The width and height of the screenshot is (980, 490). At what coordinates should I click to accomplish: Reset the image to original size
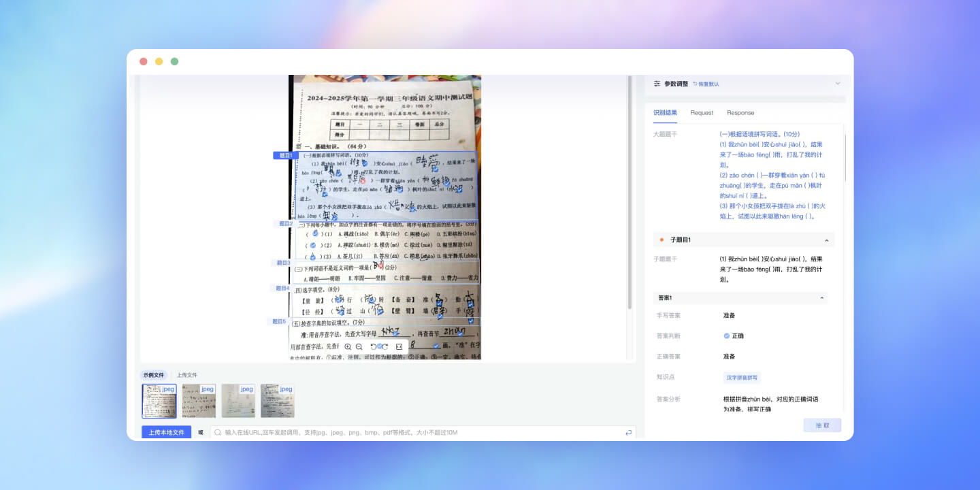(399, 346)
